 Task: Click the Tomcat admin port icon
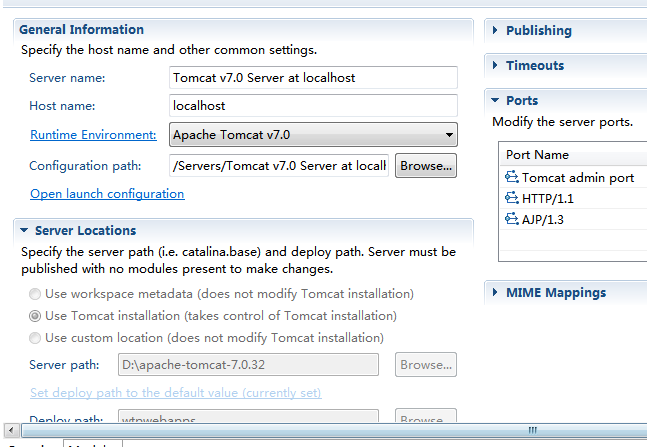512,177
